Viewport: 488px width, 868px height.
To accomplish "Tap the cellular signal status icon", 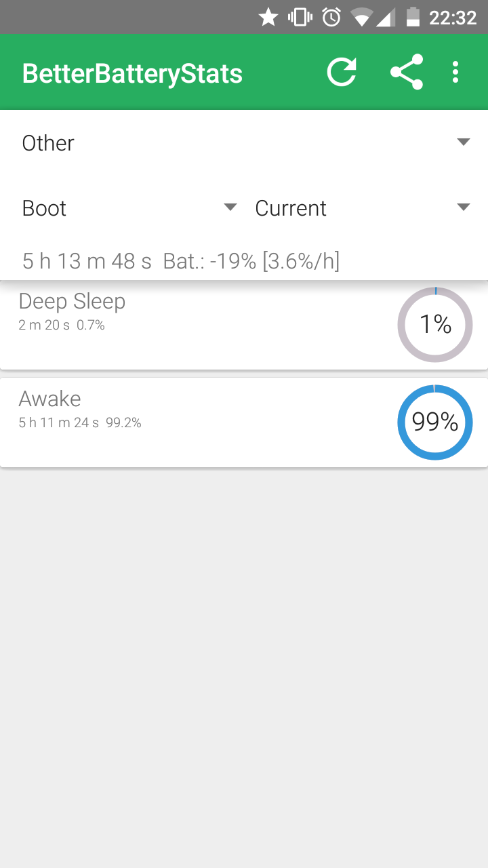I will (x=386, y=17).
